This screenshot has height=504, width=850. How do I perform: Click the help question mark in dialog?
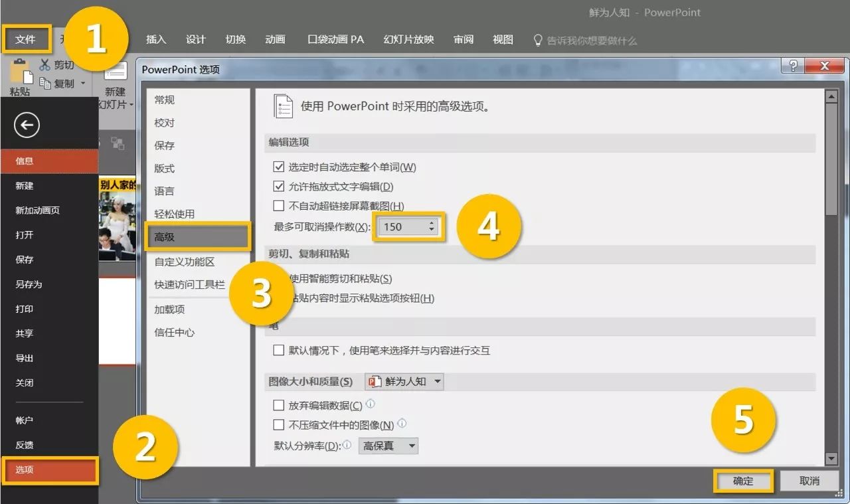point(793,66)
